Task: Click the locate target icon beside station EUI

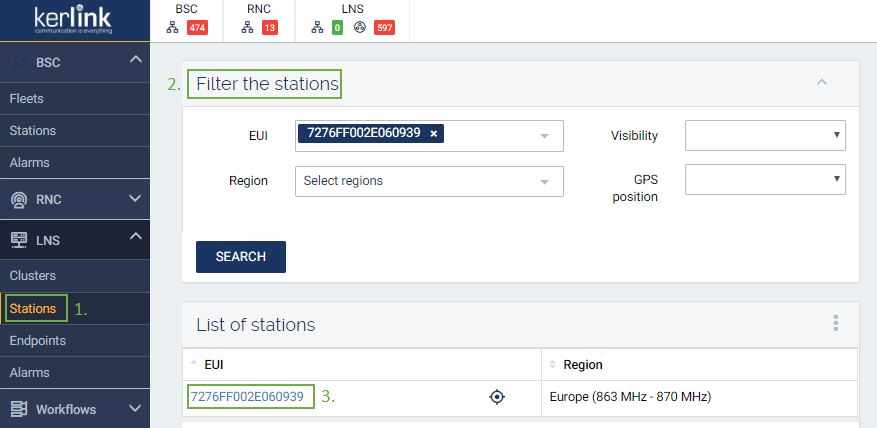Action: pos(496,397)
